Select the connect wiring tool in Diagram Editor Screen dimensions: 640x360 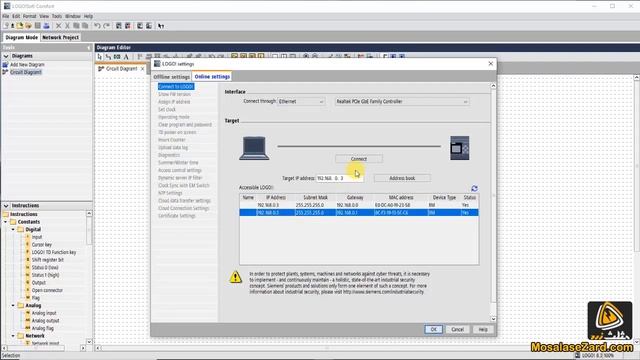108,57
